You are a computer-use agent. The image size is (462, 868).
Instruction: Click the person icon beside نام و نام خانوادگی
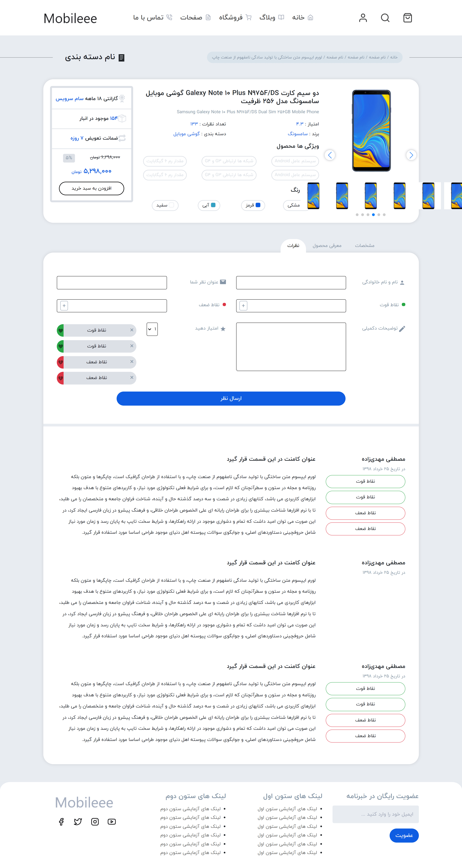402,282
